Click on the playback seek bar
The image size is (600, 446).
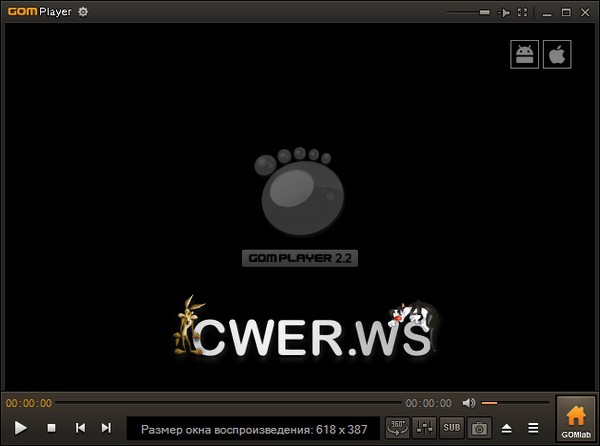[228, 403]
